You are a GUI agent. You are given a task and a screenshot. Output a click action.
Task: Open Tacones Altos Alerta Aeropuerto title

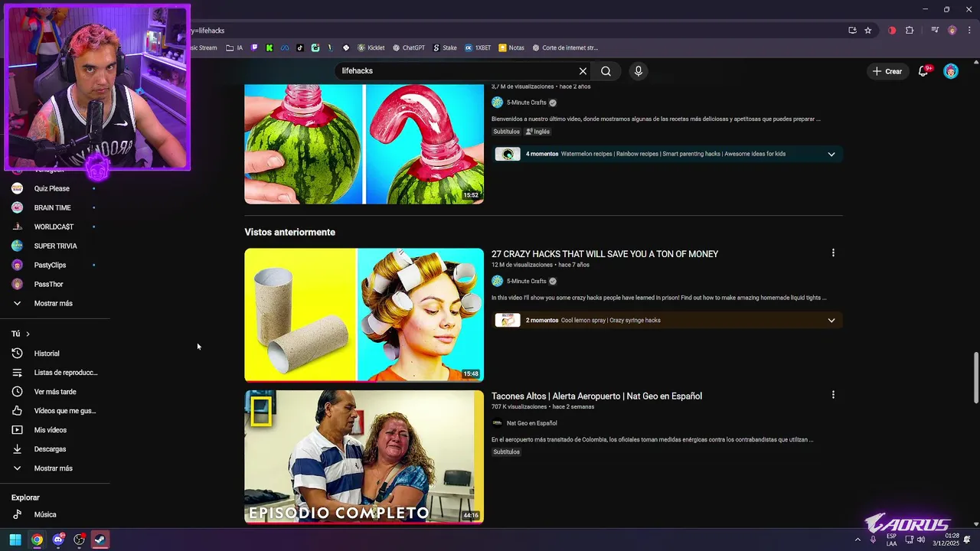(x=596, y=396)
